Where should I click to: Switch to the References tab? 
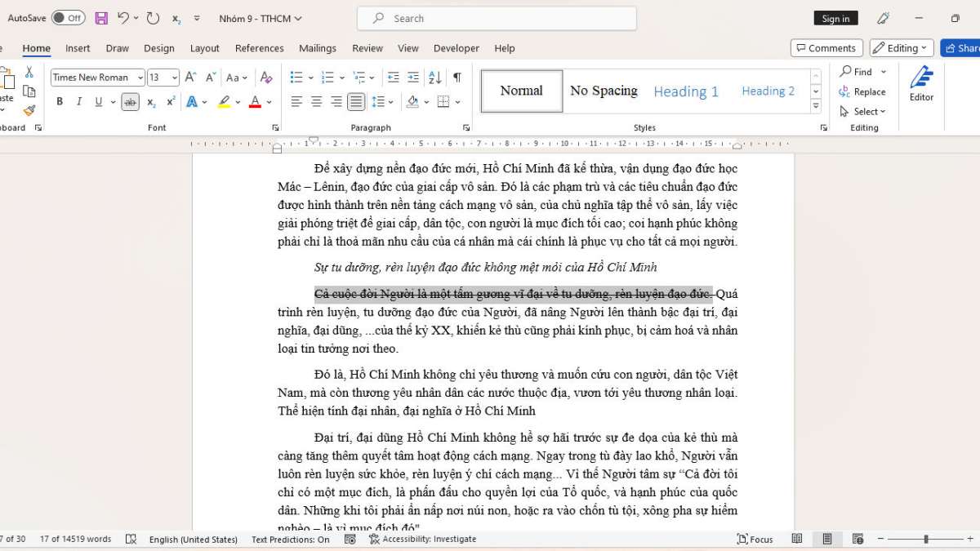click(259, 48)
